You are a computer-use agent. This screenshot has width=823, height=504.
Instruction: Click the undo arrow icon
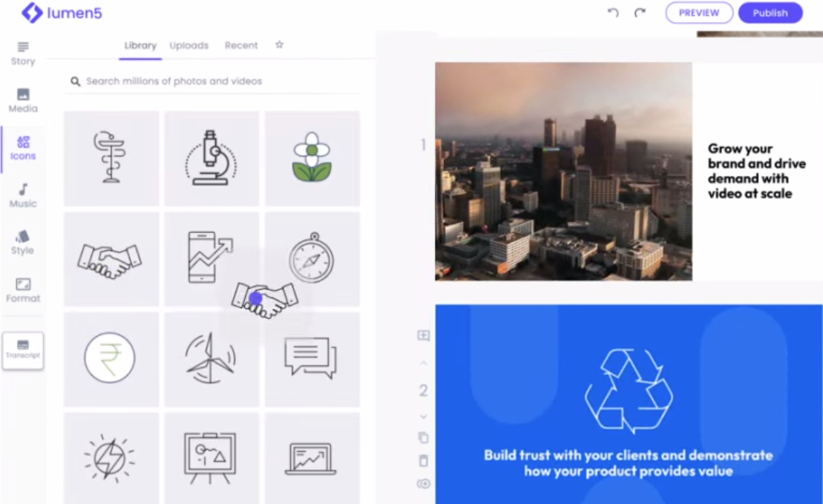613,13
